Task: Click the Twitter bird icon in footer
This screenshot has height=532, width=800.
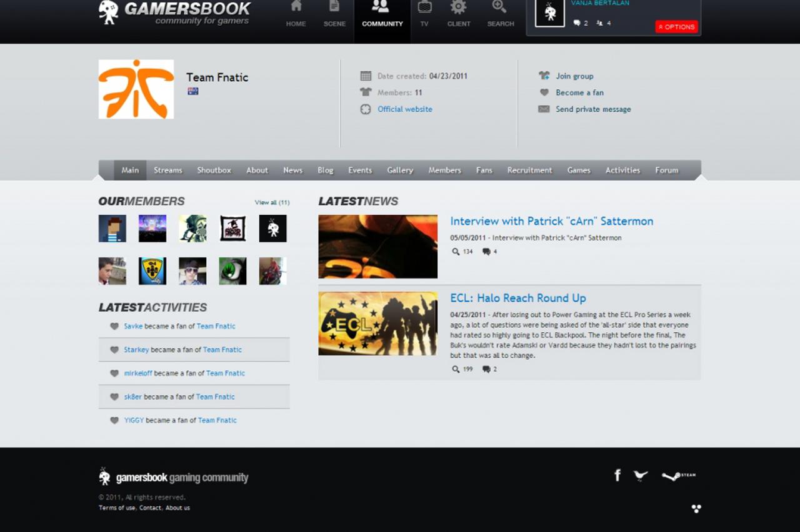Action: pos(641,476)
